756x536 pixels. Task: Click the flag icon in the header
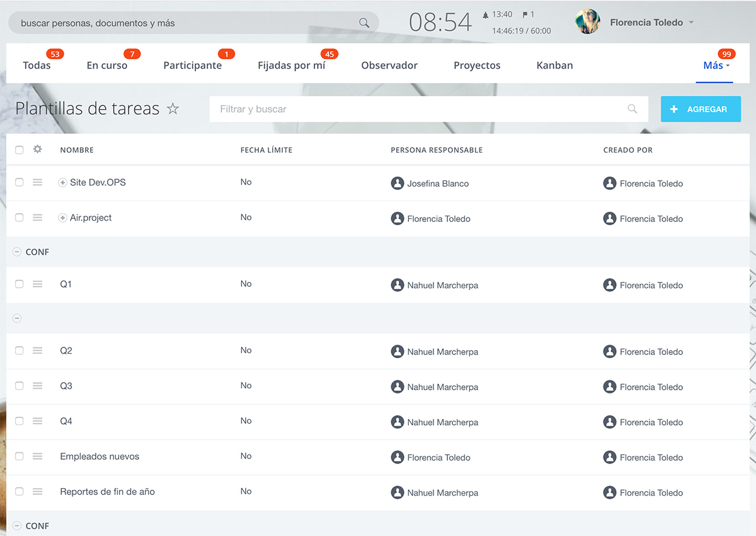(524, 15)
